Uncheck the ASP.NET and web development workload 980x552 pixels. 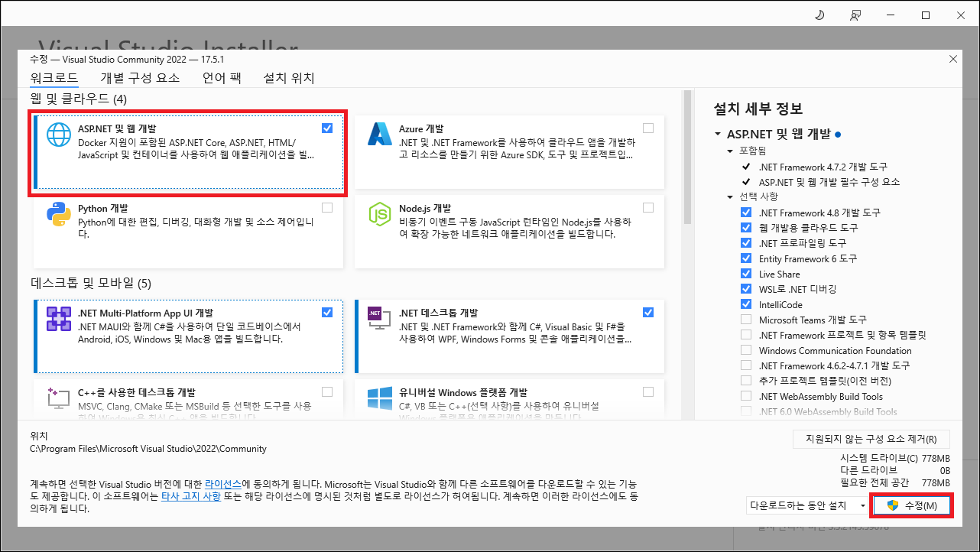click(x=327, y=128)
